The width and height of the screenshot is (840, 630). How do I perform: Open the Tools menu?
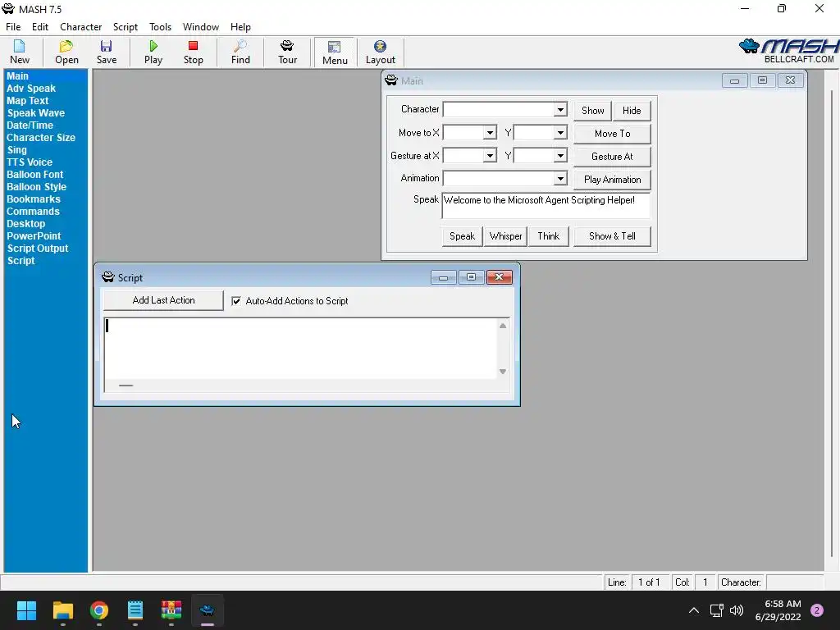[x=160, y=27]
